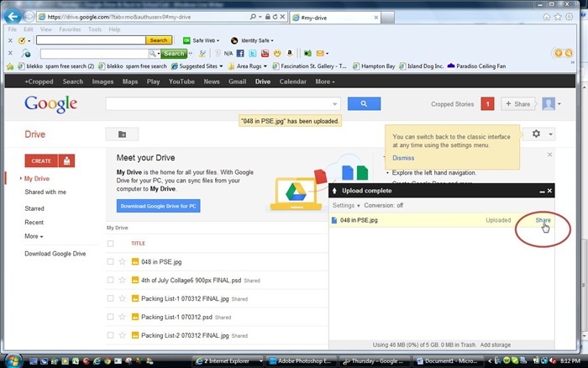Open browser tools gear icon
The height and width of the screenshot is (368, 588).
[570, 17]
